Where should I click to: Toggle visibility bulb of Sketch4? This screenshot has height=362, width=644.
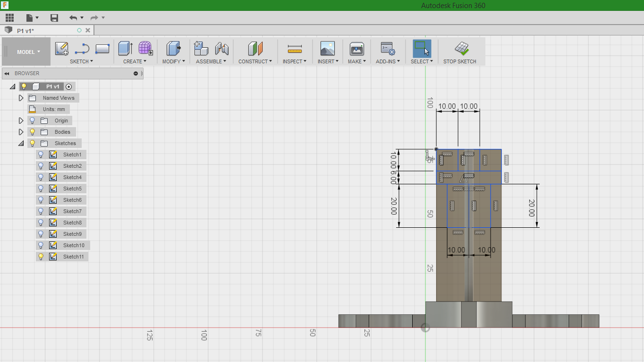pyautogui.click(x=41, y=177)
